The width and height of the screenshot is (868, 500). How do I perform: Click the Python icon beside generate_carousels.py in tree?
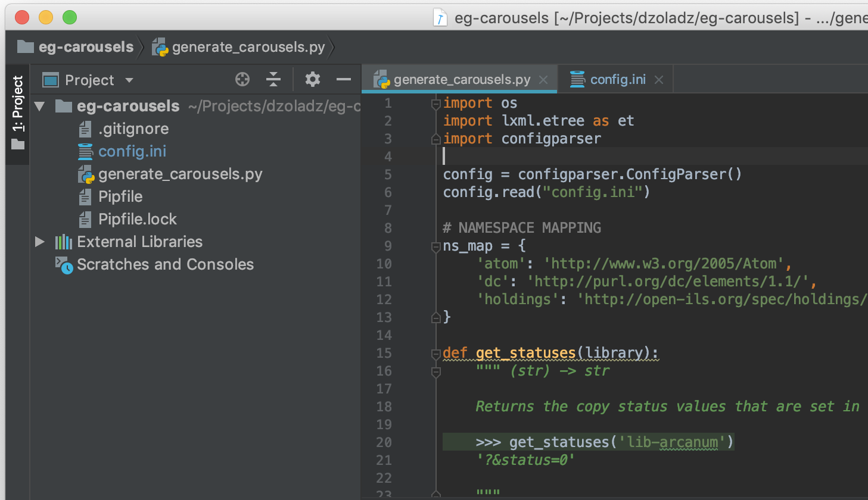(86, 174)
